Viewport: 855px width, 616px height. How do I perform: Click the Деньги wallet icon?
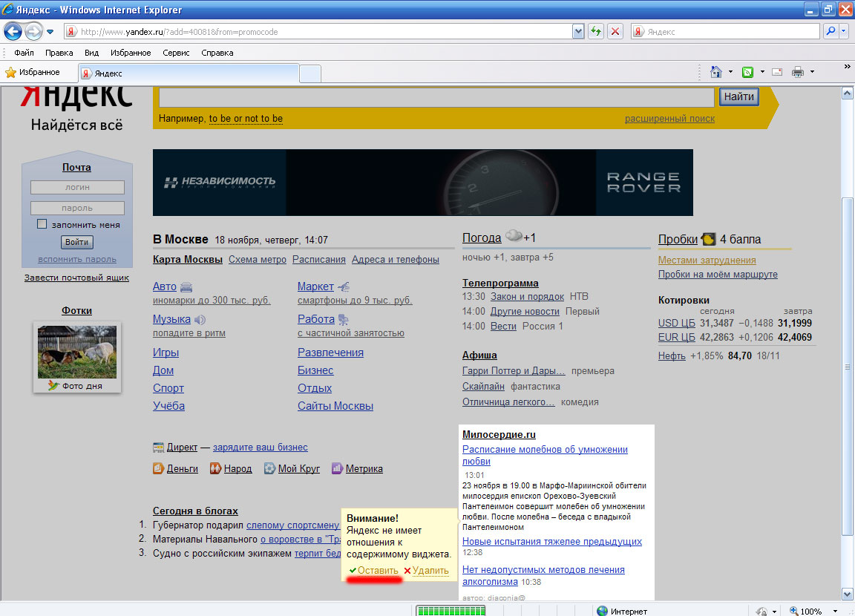(x=158, y=468)
